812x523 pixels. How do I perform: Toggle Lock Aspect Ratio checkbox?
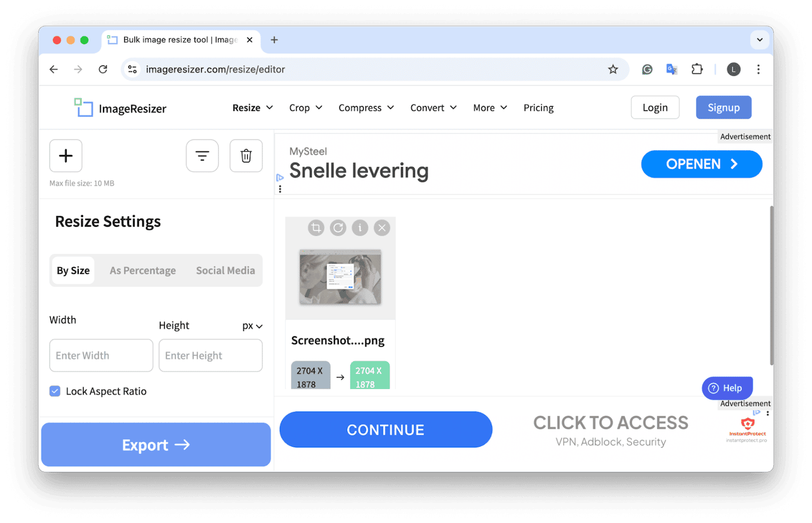point(55,391)
